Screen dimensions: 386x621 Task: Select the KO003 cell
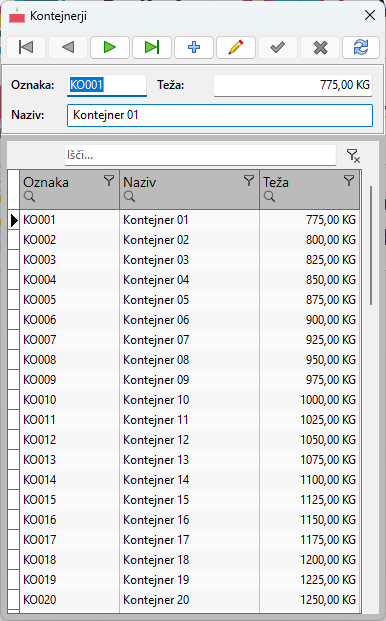point(70,260)
